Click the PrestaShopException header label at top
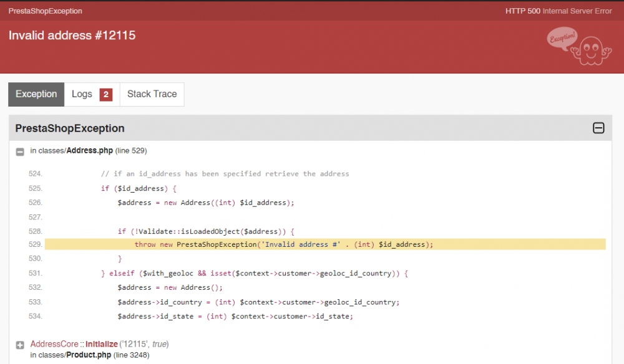The width and height of the screenshot is (624, 364). coord(46,11)
